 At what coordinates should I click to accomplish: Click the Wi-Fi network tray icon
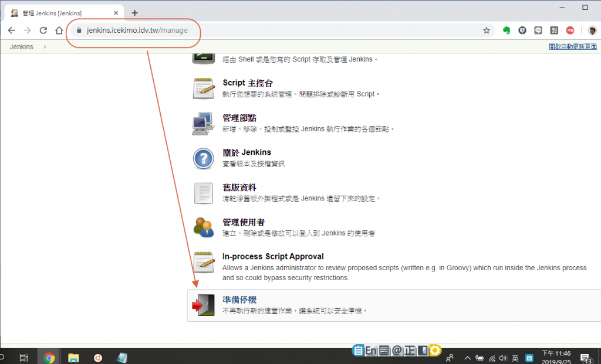pyautogui.click(x=491, y=358)
